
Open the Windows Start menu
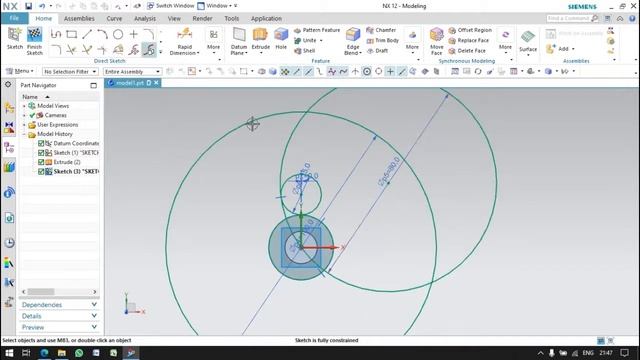click(x=9, y=353)
